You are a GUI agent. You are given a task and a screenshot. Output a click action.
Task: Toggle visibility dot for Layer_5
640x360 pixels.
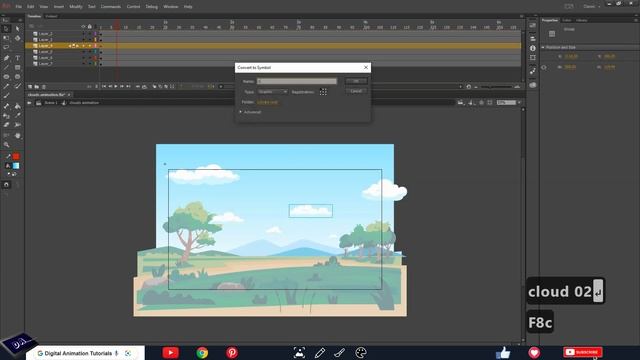coord(84,52)
